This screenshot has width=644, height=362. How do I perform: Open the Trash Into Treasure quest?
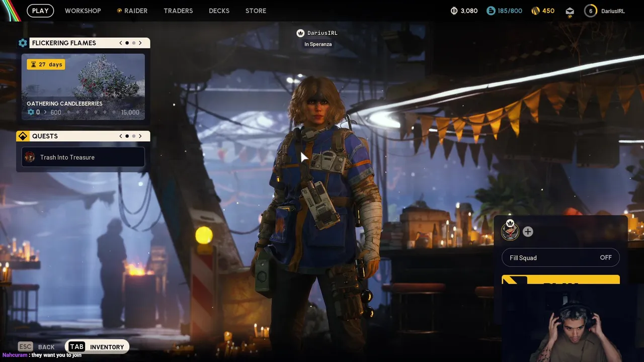(x=83, y=157)
